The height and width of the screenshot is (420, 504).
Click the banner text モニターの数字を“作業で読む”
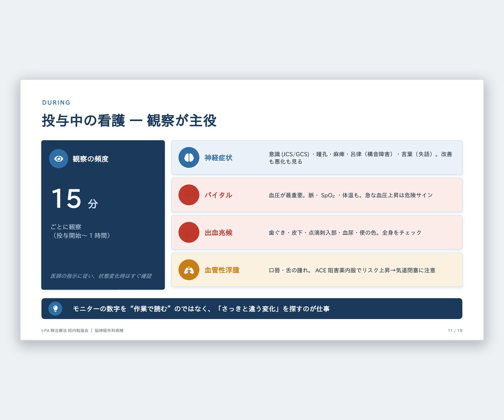[x=201, y=309]
